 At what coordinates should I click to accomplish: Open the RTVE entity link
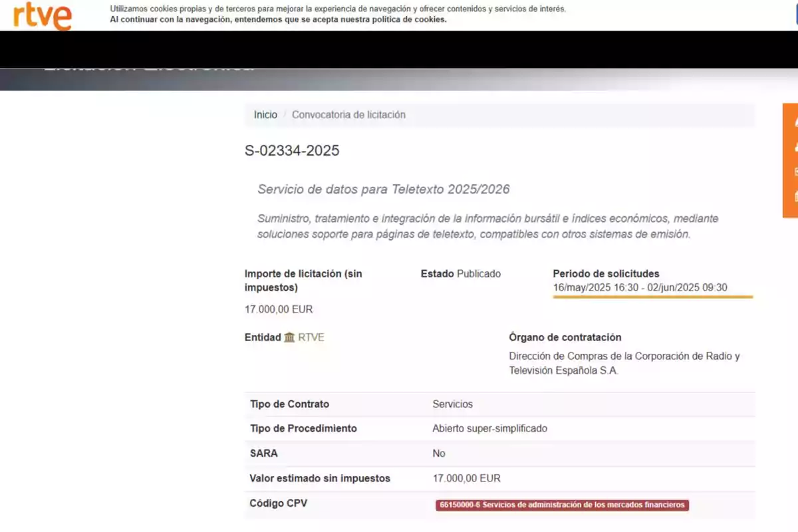311,337
